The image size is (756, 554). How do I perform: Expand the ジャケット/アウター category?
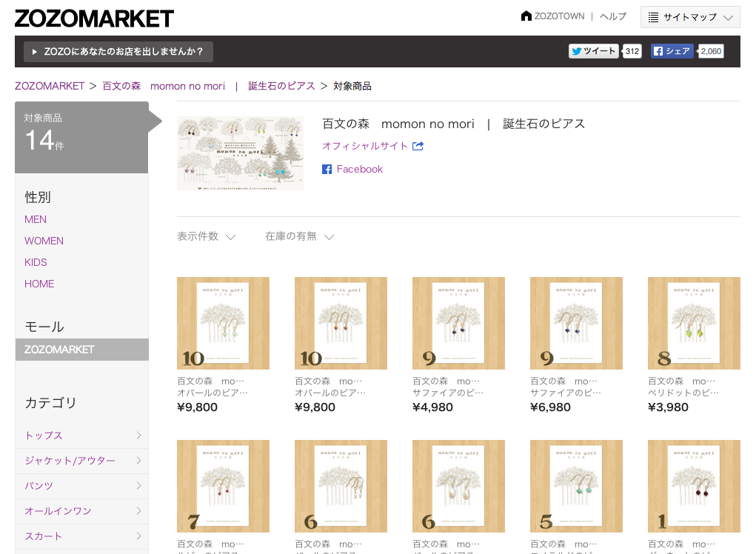click(x=81, y=461)
